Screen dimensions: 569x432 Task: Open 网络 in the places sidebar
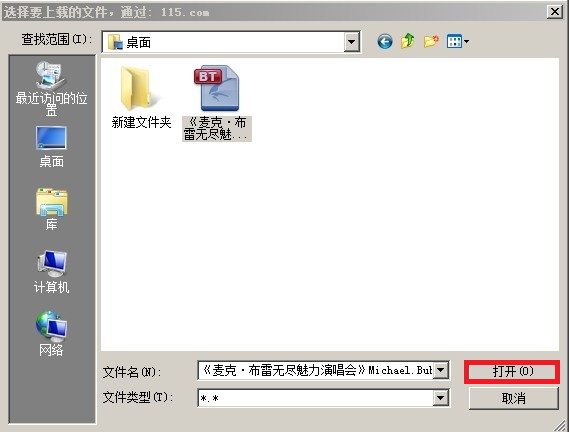pos(51,333)
